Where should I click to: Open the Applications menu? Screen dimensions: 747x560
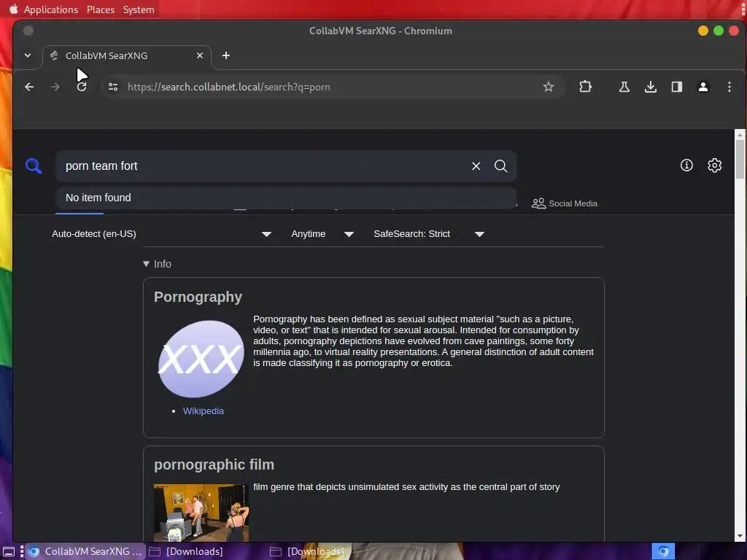51,9
